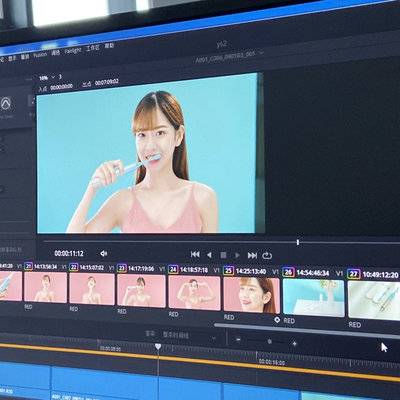
Task: Open the 工作区 (Workspace) menu
Action: 92,48
